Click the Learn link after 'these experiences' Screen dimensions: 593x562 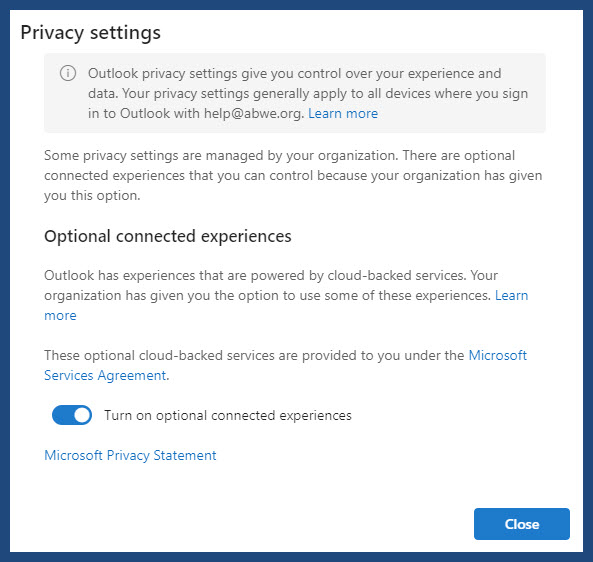pos(511,295)
